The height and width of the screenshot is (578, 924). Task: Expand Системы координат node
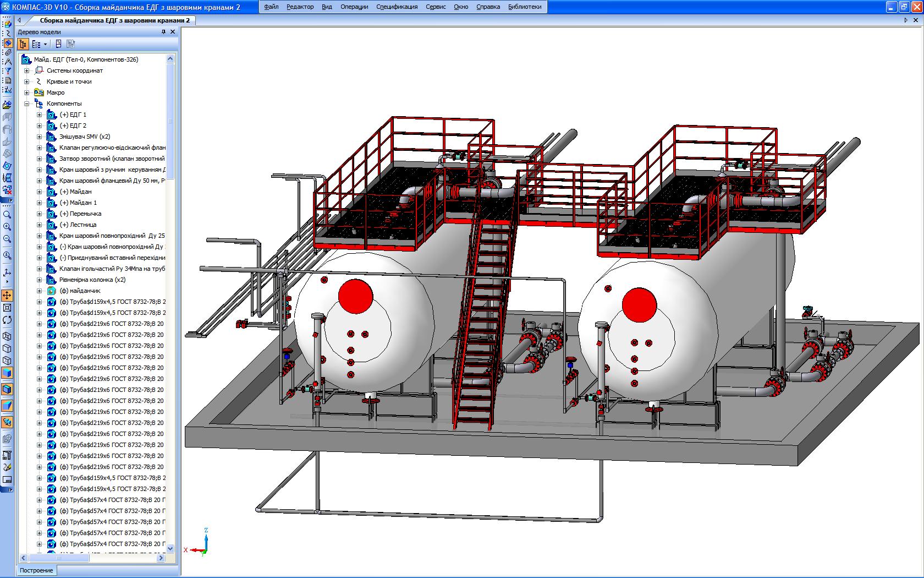[x=26, y=70]
